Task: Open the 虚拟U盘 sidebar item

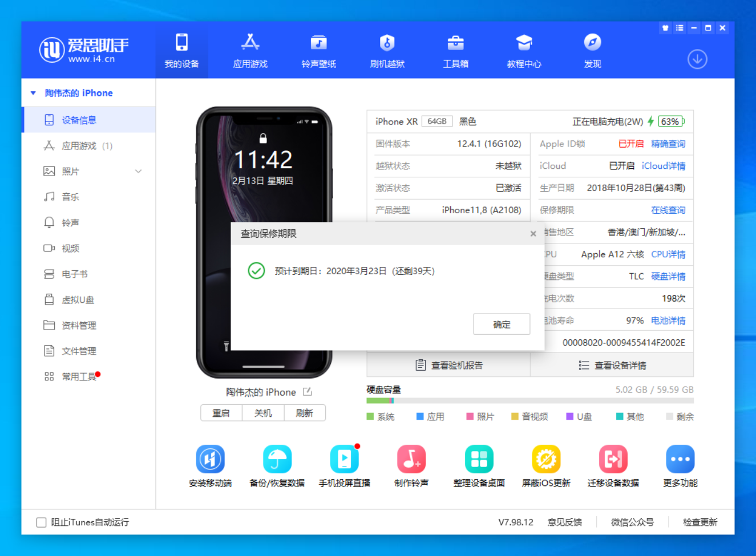Action: [88, 299]
